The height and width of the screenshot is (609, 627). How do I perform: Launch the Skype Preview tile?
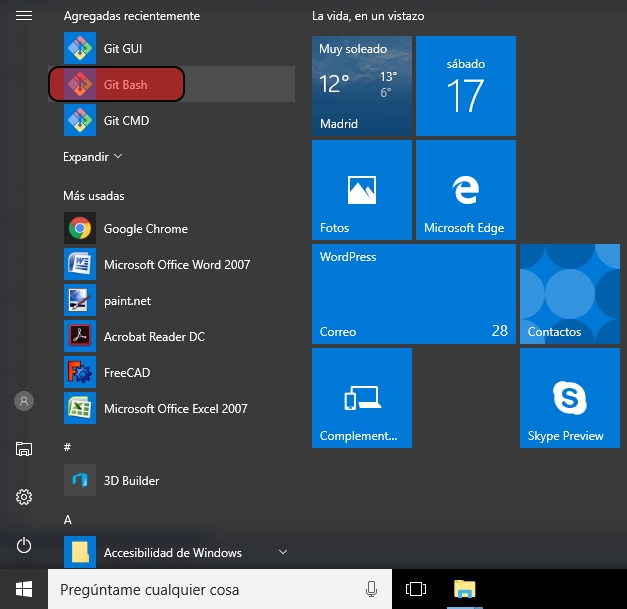pos(570,398)
